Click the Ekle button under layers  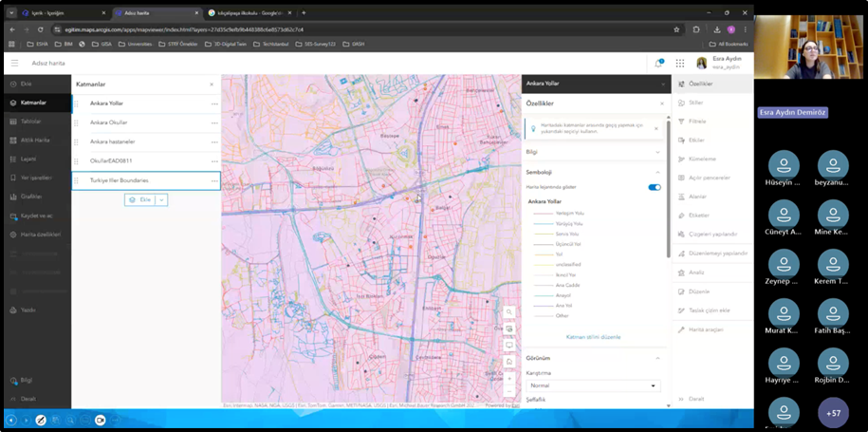(x=139, y=199)
